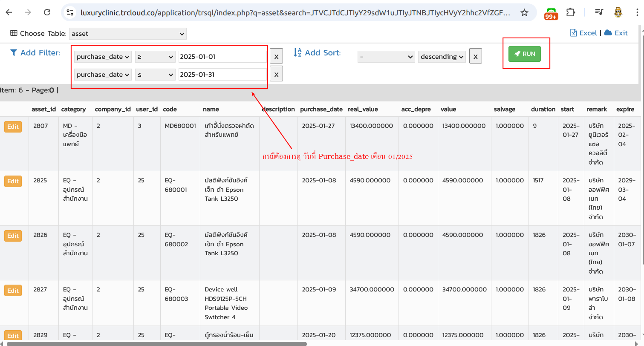
Task: Remove the first filter row with x
Action: click(276, 56)
